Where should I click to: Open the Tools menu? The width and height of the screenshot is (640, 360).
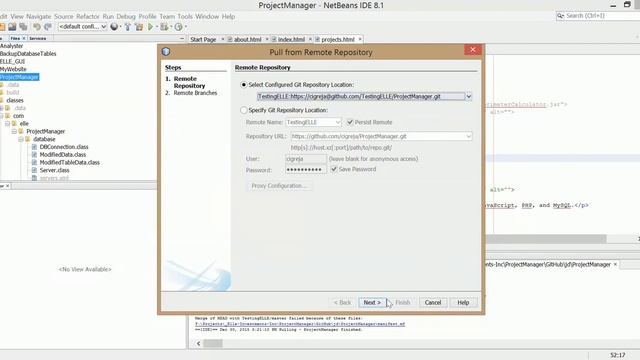coord(185,16)
